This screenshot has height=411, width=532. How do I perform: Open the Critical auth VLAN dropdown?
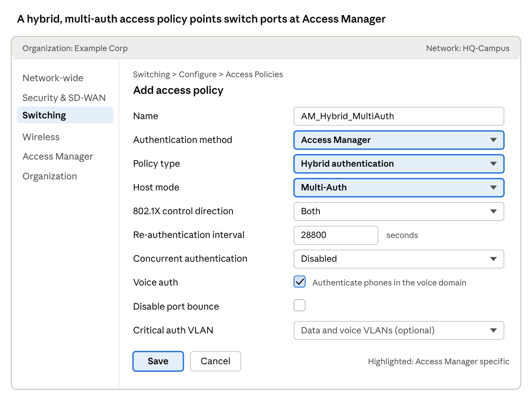(399, 331)
